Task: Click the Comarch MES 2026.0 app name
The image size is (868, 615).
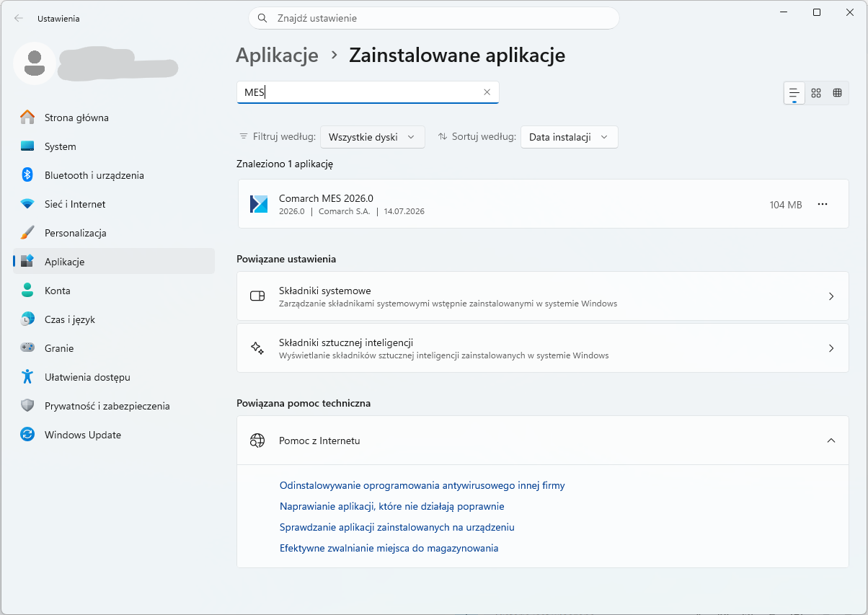Action: [326, 199]
